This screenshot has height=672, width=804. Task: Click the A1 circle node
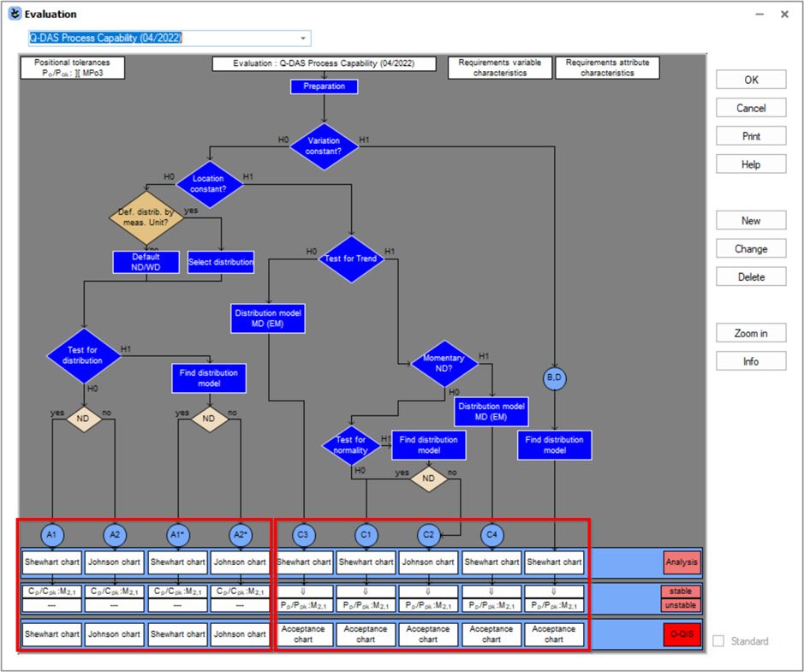click(51, 535)
